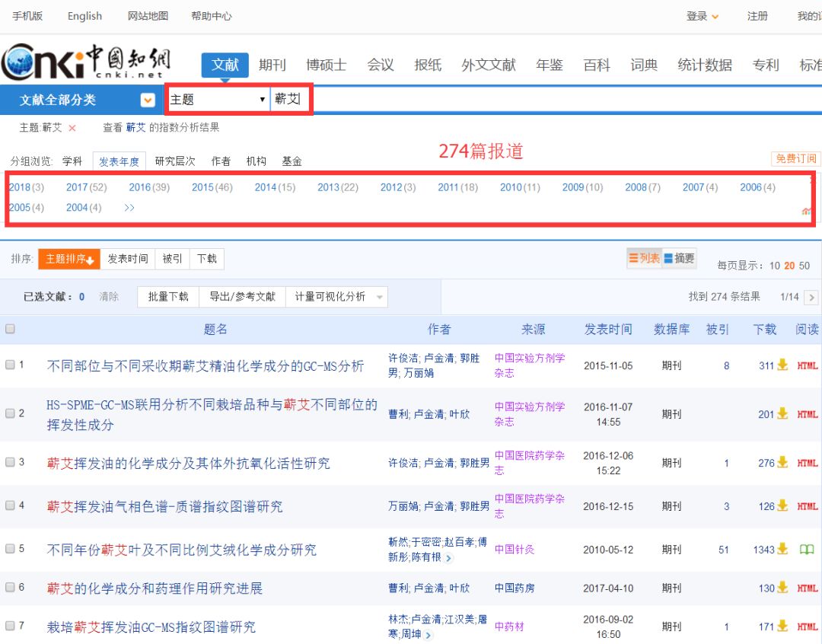Open the 计量可视化分析 dropdown
This screenshot has width=822, height=644.
coord(335,295)
